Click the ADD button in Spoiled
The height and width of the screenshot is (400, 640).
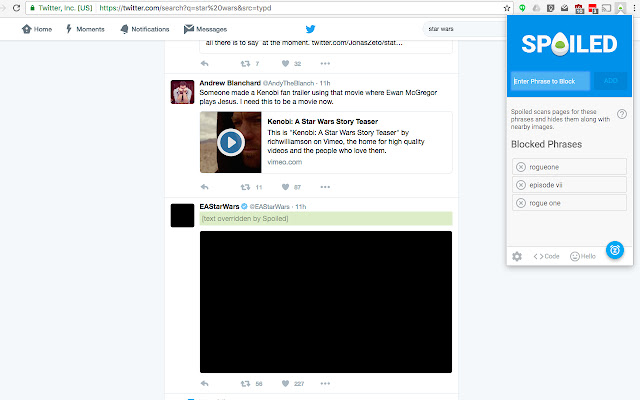click(610, 81)
